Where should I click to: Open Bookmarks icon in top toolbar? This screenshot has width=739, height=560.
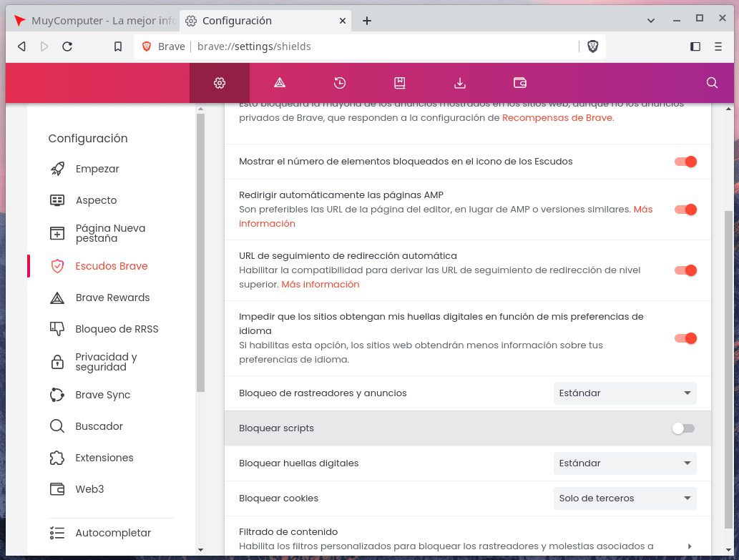(x=400, y=83)
